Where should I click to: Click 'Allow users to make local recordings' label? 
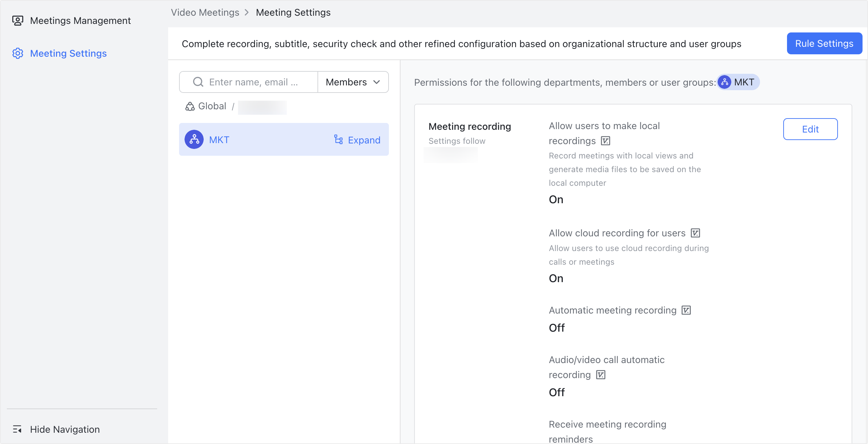tap(604, 133)
